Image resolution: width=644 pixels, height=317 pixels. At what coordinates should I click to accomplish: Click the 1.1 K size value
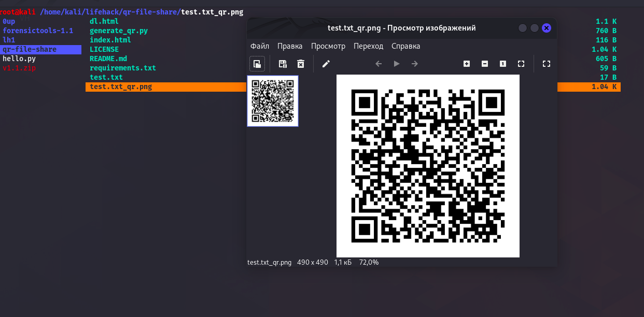pyautogui.click(x=606, y=21)
